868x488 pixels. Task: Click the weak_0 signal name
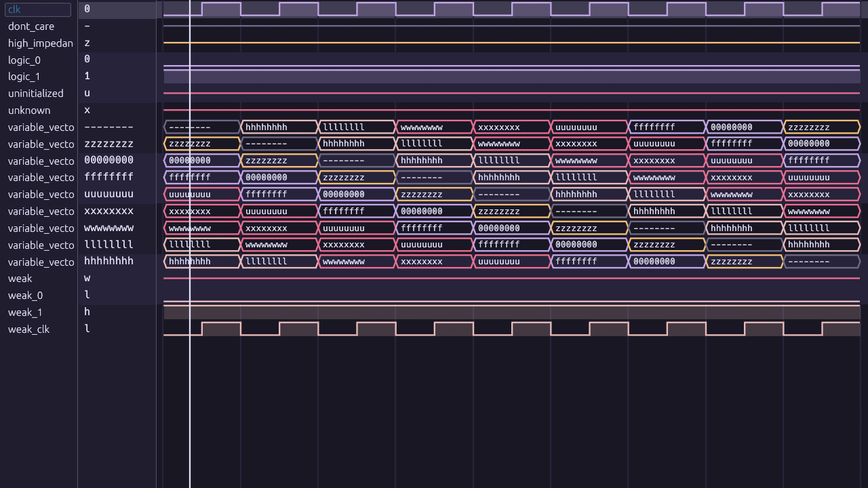pyautogui.click(x=25, y=296)
